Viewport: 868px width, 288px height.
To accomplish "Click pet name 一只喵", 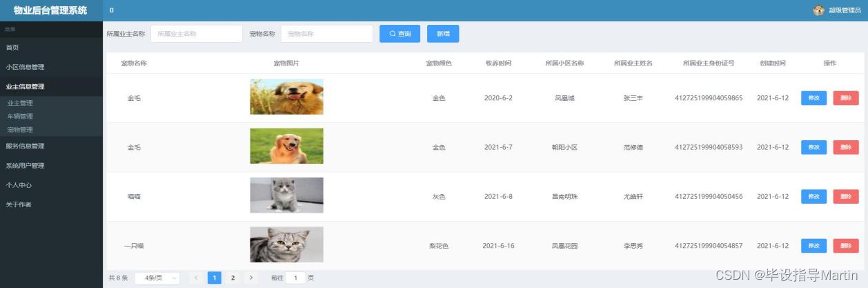I will 134,245.
